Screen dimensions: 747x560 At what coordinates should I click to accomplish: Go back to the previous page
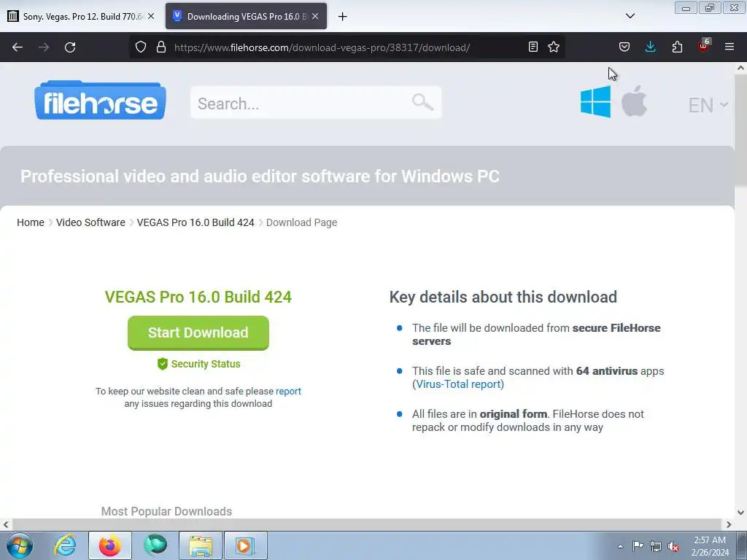[x=18, y=47]
